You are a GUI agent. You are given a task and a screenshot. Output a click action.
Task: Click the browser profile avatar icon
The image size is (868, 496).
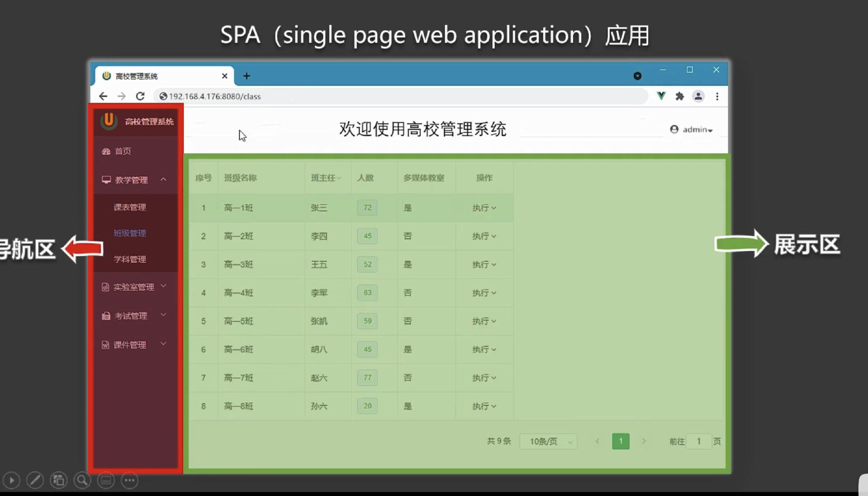click(698, 96)
